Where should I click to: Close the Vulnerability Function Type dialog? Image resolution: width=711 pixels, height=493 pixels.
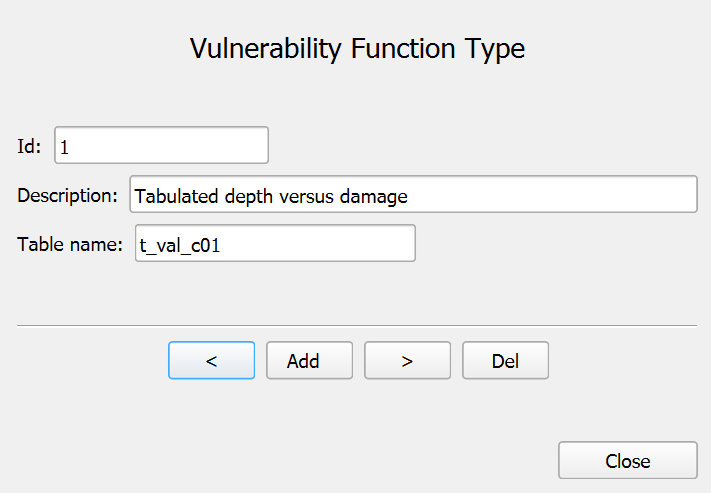pyautogui.click(x=627, y=461)
